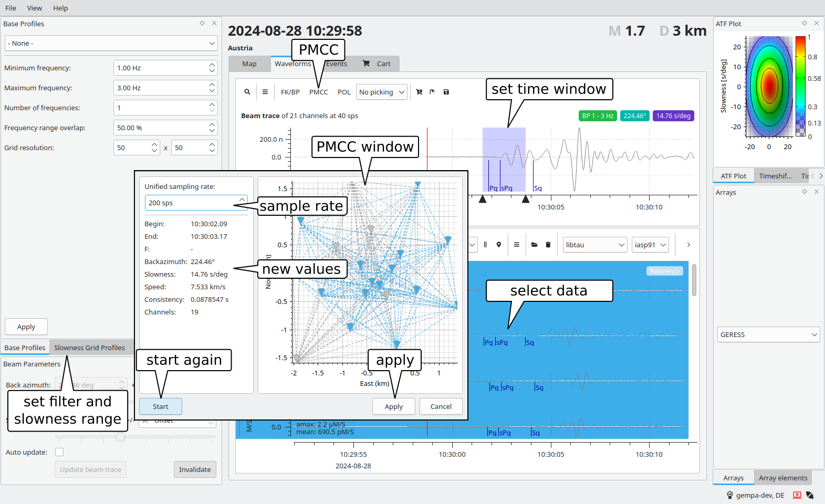Click the trash delete icon
This screenshot has height=504, width=825.
click(x=548, y=245)
